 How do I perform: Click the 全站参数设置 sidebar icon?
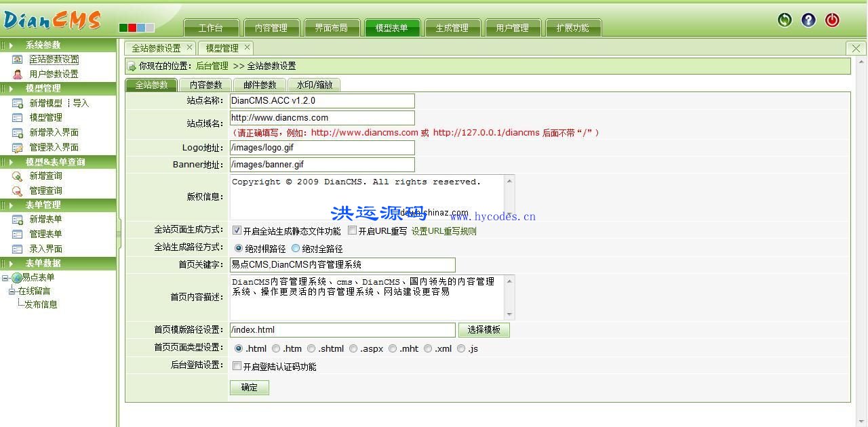(18, 60)
